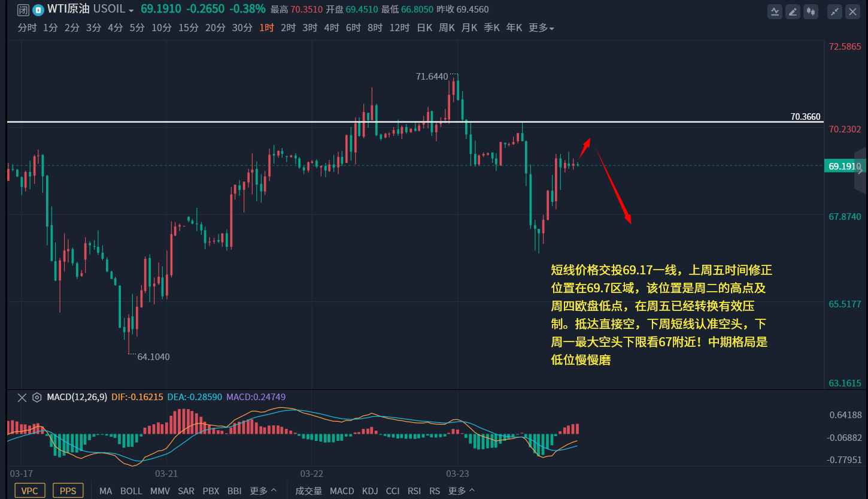This screenshot has height=499, width=868.
Task: Click the blue WTI symbol icon
Action: tap(38, 10)
